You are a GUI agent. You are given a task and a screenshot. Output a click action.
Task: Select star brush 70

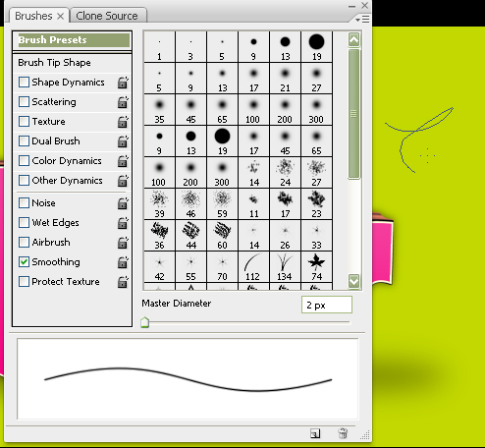222,267
